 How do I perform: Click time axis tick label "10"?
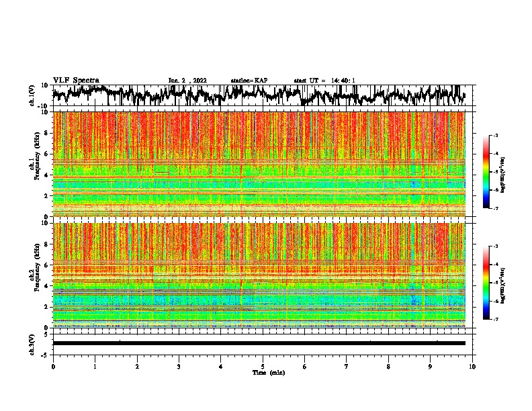pos(472,367)
